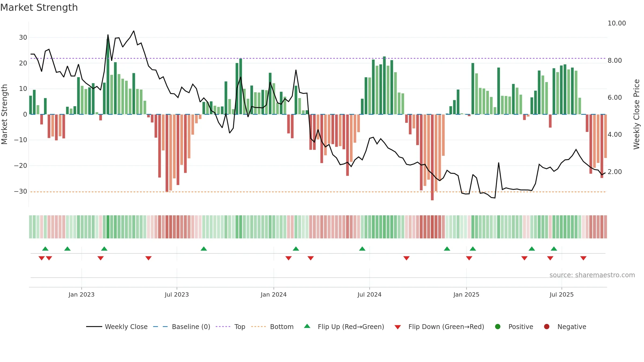The height and width of the screenshot is (362, 644).
Task: Click the 2.00 price tick on the right axis
Action: pyautogui.click(x=615, y=172)
